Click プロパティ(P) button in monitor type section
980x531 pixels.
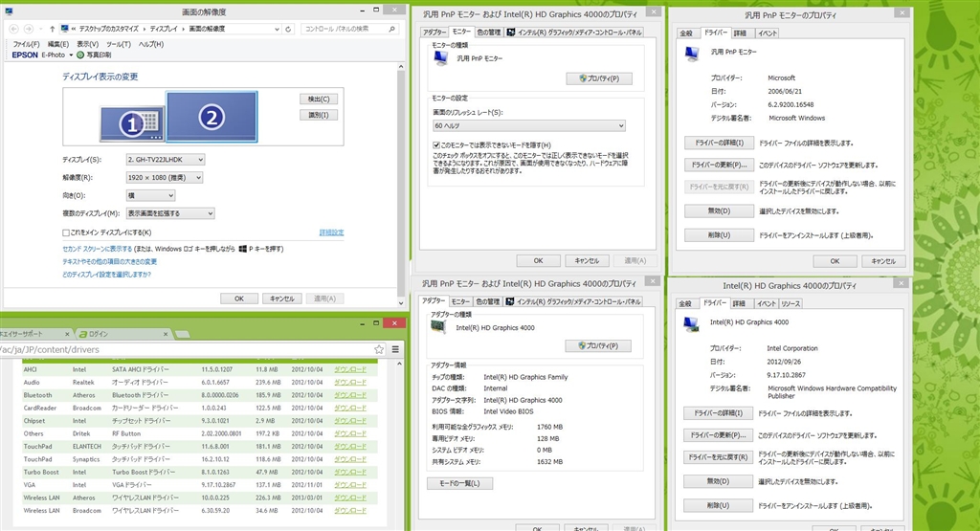point(599,78)
